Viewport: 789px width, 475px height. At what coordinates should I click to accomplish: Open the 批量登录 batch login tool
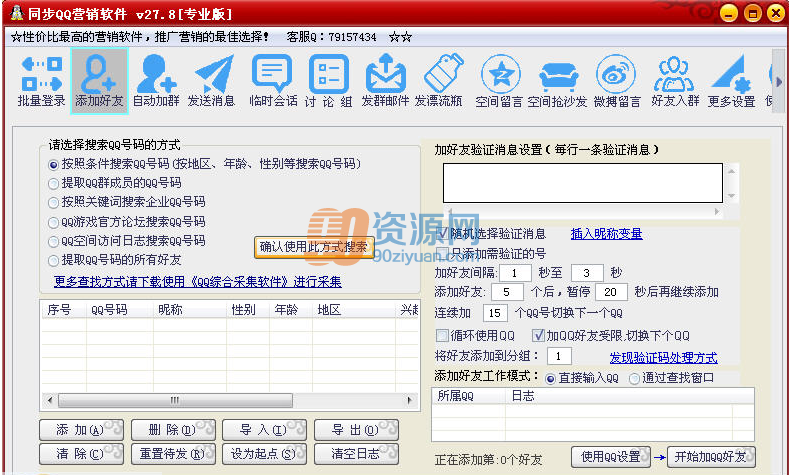coord(42,82)
